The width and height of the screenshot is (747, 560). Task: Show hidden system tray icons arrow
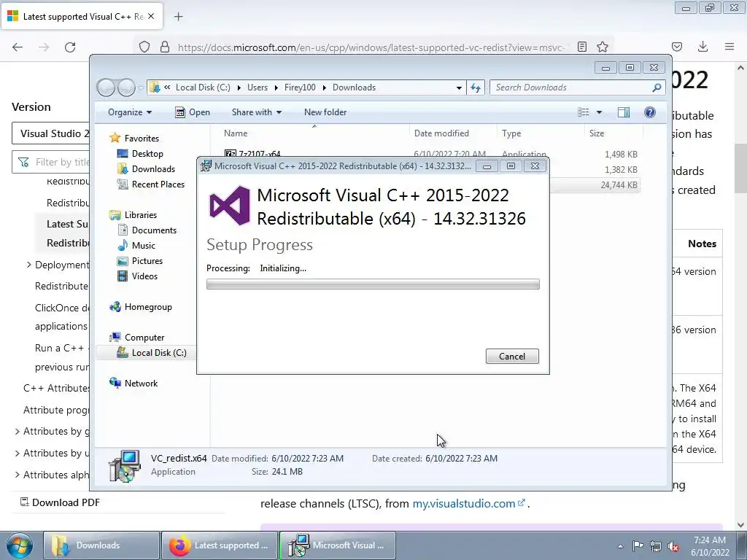pos(620,546)
